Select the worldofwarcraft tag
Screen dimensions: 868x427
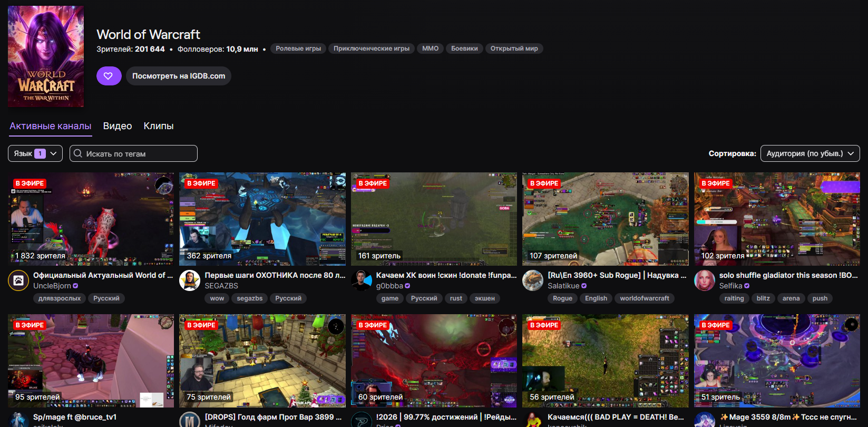click(x=645, y=298)
